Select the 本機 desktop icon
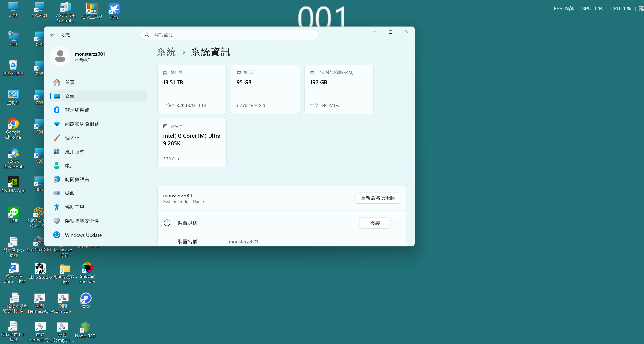Viewport: 644px width, 344px height. (13, 10)
